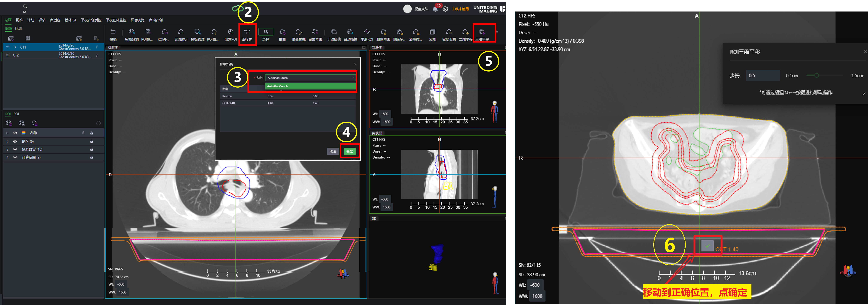Click the 智能分割 smart segmentation icon

coord(132,35)
